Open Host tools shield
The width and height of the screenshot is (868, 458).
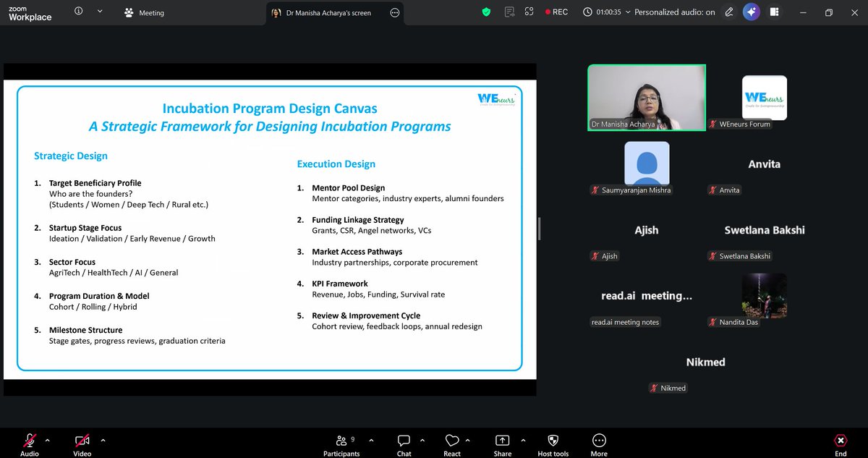click(553, 444)
